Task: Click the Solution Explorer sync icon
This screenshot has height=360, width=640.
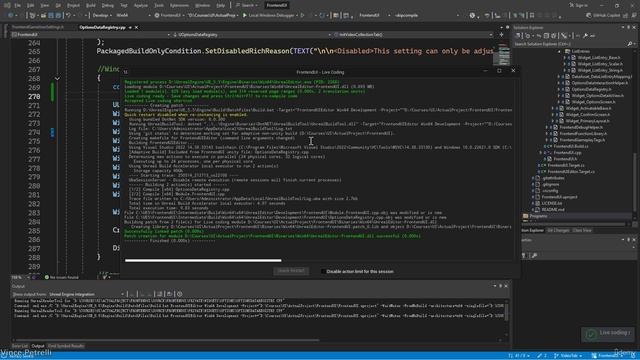Action: tap(539, 36)
